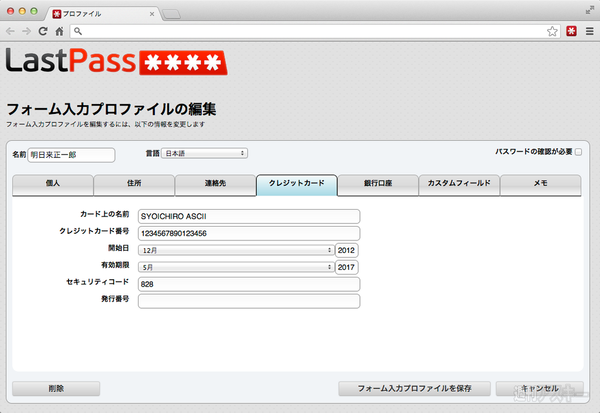This screenshot has height=413, width=600.
Task: Switch to the 個人 tab
Action: coord(53,185)
